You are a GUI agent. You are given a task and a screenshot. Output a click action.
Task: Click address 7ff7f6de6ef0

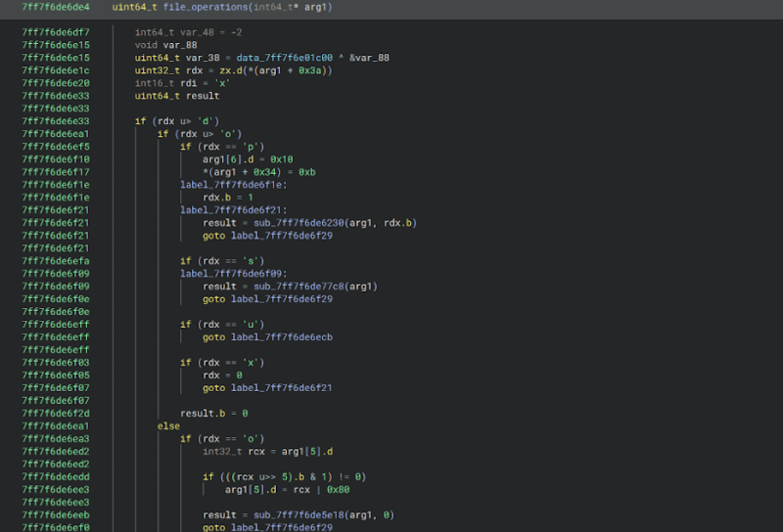[56, 527]
